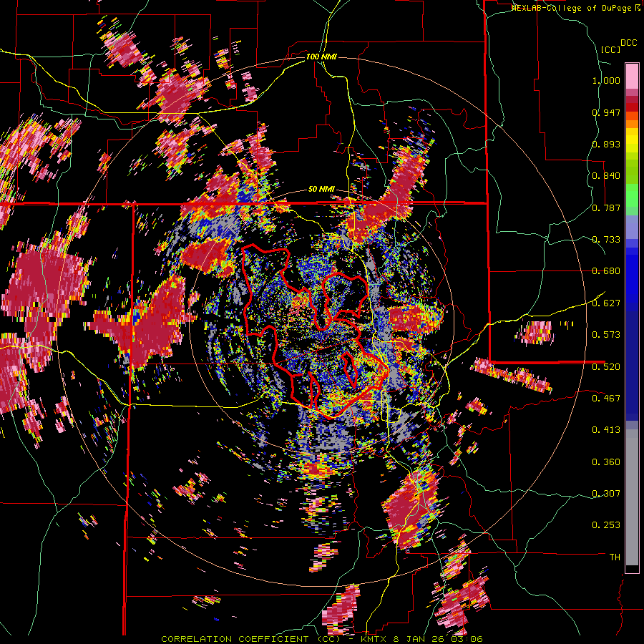Select the 0.360 scale value
This screenshot has width=644, height=644.
click(x=606, y=462)
